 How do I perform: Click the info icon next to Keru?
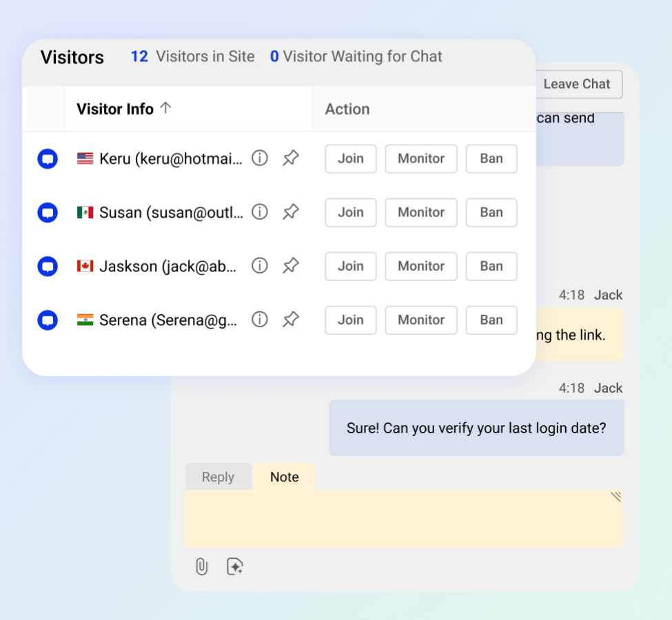(x=259, y=158)
